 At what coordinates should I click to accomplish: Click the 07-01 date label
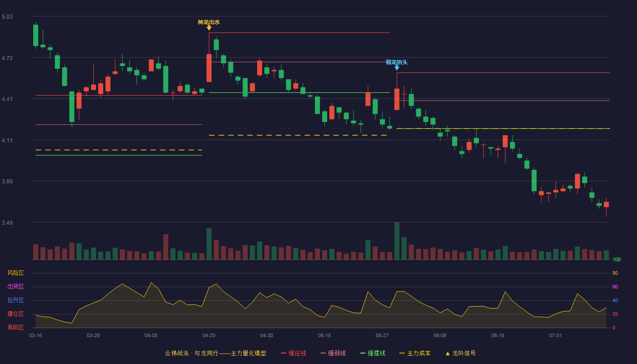click(556, 335)
